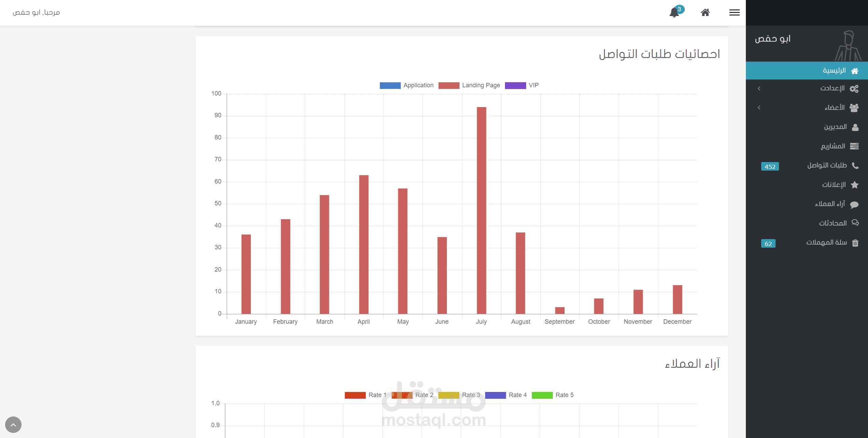Open المحادثات conversations link
This screenshot has height=438, width=868.
pyautogui.click(x=833, y=223)
